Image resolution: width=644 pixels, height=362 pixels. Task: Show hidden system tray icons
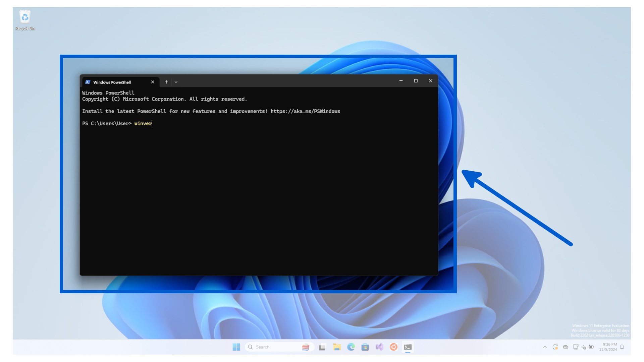(545, 347)
